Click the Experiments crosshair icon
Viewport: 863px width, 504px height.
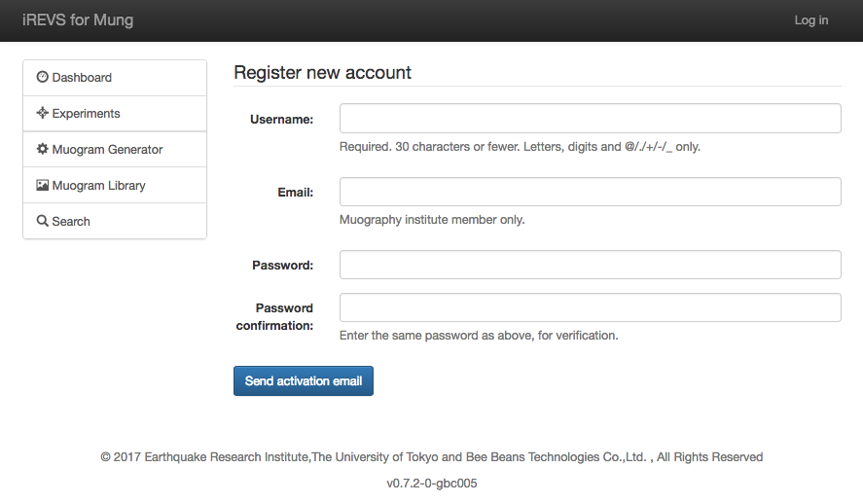[x=43, y=114]
